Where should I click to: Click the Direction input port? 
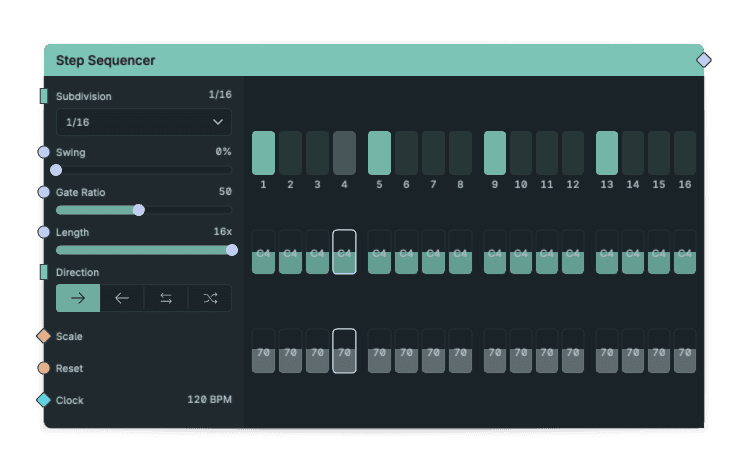[x=44, y=273]
